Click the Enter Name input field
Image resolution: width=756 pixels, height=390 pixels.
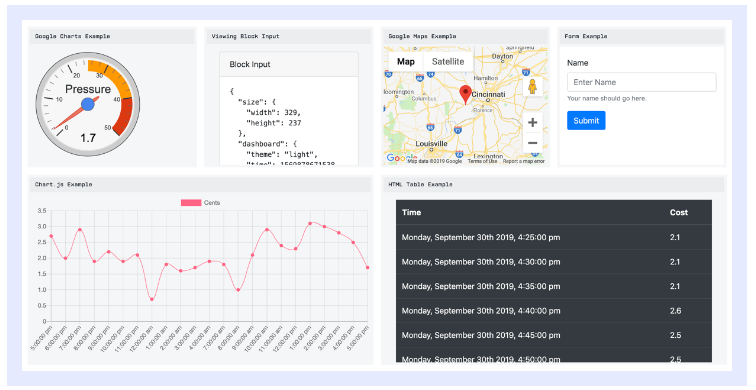[641, 82]
